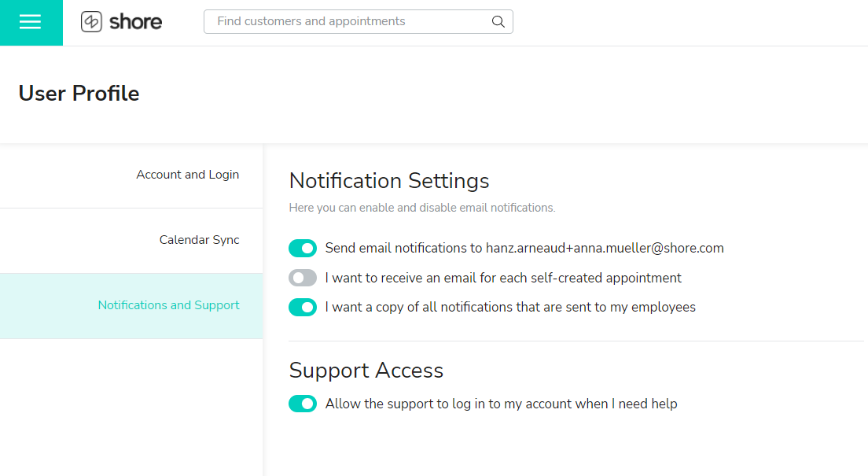
Task: Disable the send email notifications toggle
Action: pyautogui.click(x=303, y=249)
